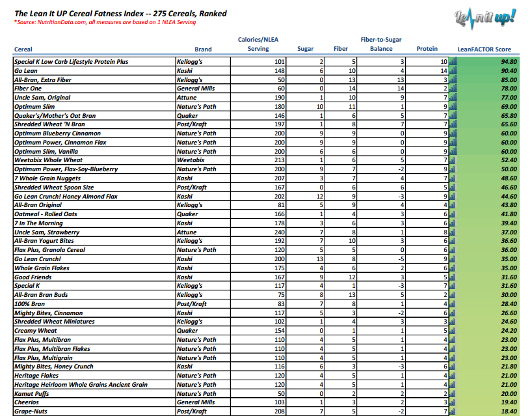Select the 'Shredded Wheat 'N Bran' cell

click(x=95, y=124)
